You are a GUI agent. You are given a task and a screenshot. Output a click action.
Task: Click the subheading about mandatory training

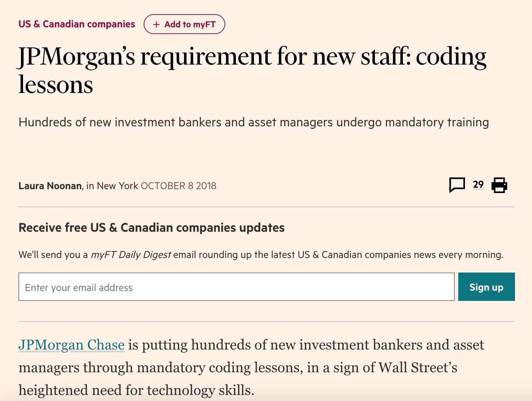254,122
